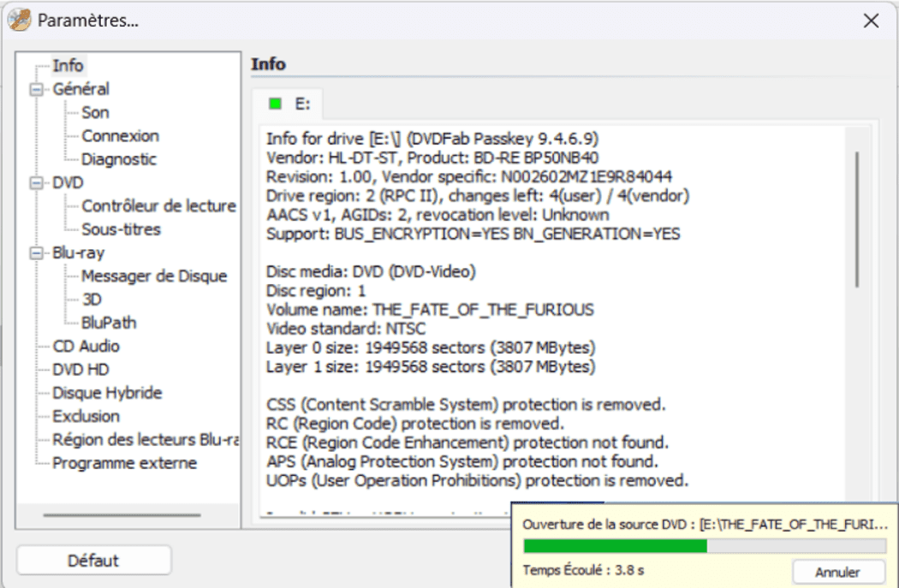
Task: Open the DVD HD settings page
Action: [80, 370]
